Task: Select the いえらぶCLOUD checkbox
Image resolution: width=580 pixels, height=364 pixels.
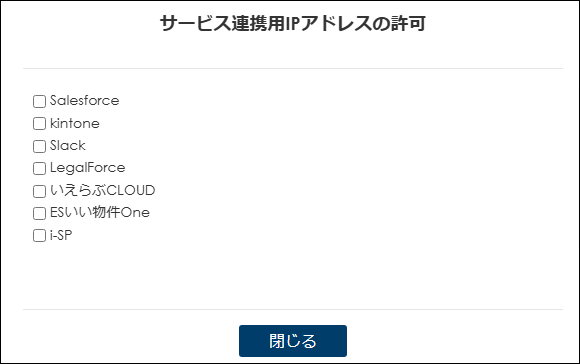Action: [39, 191]
